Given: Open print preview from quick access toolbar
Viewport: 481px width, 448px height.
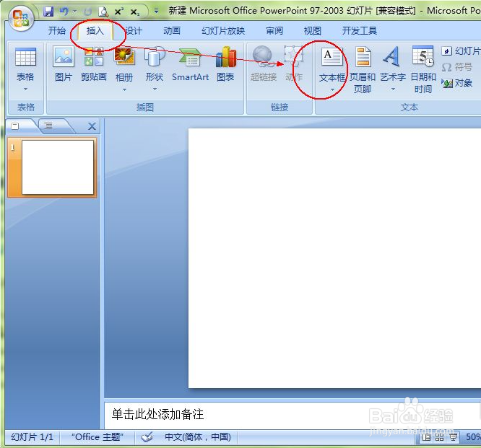Looking at the screenshot, I should [103, 12].
